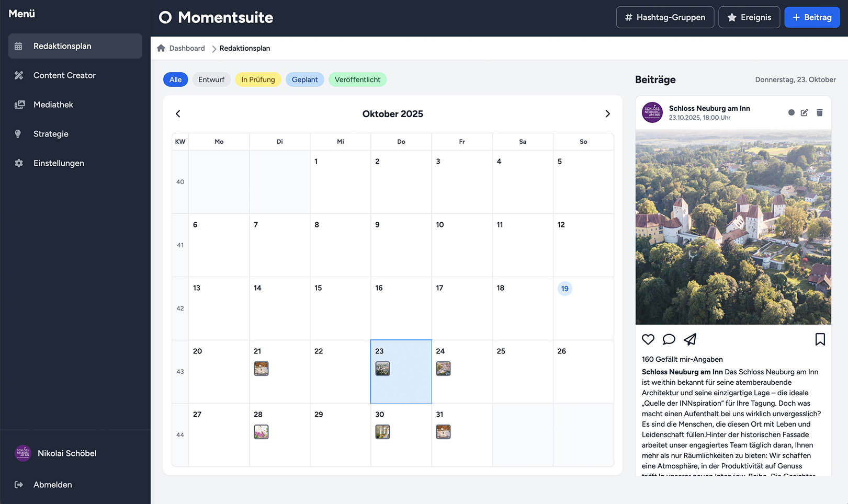Navigate to Mediathek menu item
This screenshot has width=848, height=504.
[x=53, y=105]
